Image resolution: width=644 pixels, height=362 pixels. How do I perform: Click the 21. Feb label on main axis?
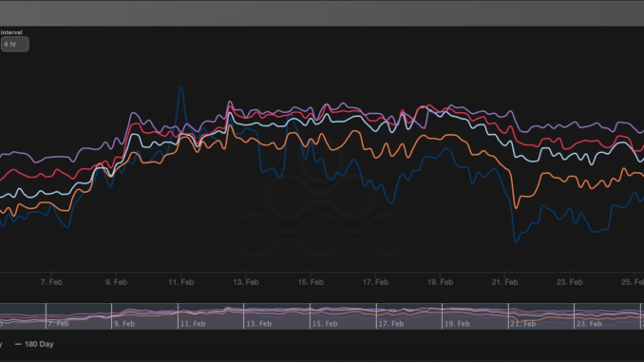click(x=504, y=282)
